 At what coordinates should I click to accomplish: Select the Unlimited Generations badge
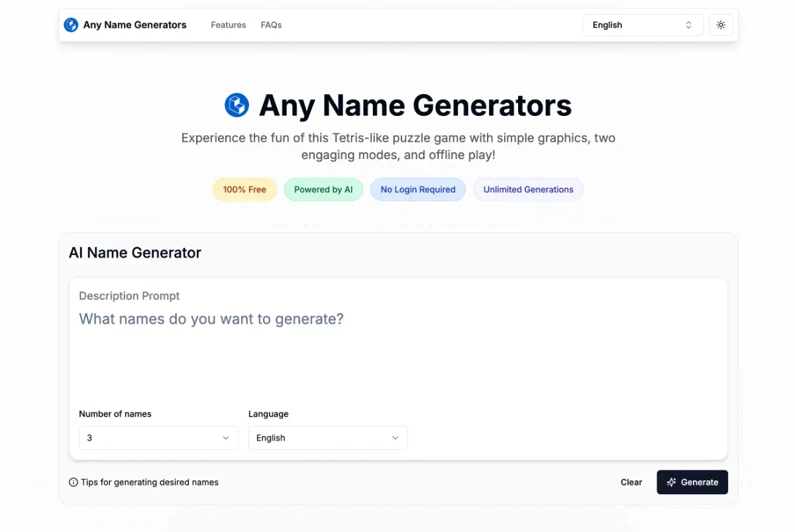coord(528,189)
